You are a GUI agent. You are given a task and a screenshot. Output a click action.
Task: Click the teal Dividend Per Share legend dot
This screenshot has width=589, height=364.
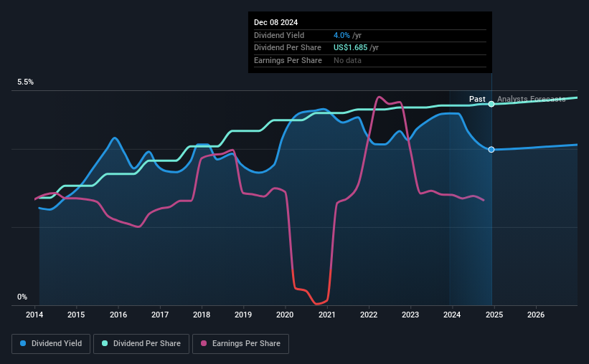(105, 343)
